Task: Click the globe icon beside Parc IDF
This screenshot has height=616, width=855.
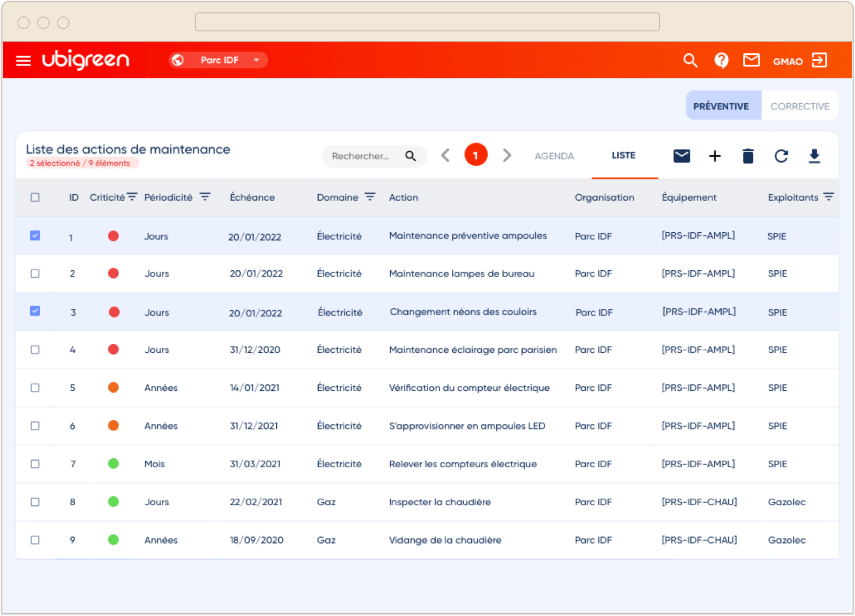Action: point(178,60)
